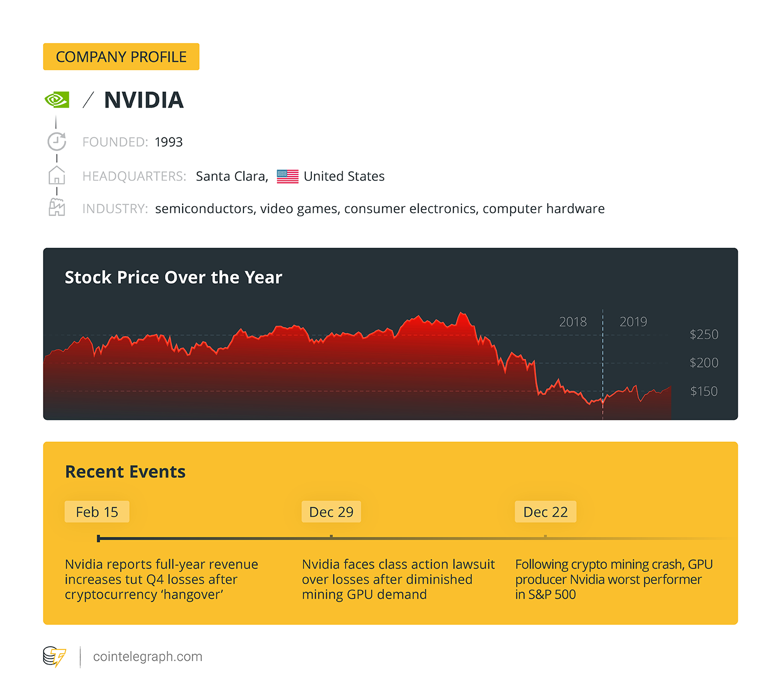
Task: Click the green Nvidia logo icon
Action: (x=57, y=100)
